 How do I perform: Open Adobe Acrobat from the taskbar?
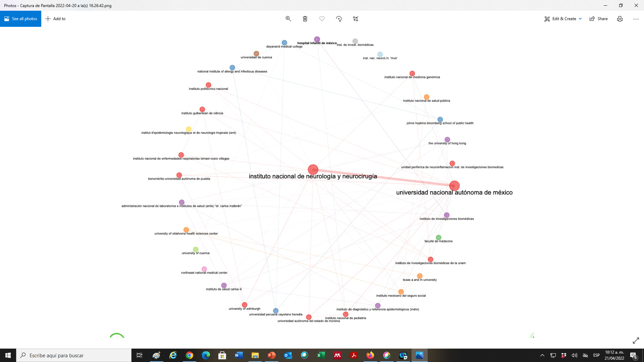point(354,355)
